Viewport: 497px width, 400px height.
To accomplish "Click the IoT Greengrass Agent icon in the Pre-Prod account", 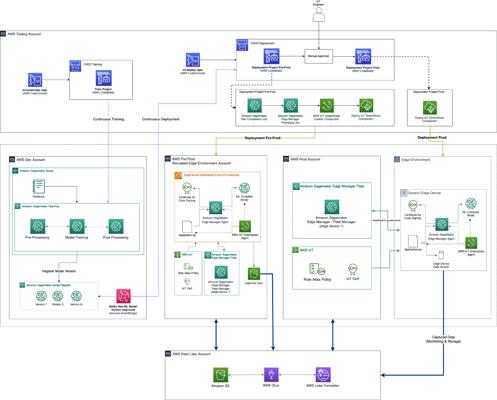I will tap(245, 227).
